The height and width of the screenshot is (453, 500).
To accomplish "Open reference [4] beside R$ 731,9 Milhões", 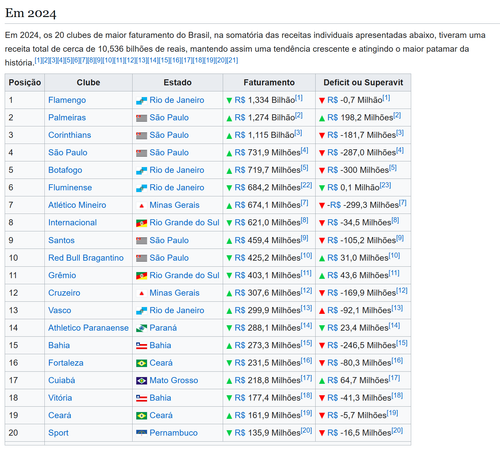I will click(x=304, y=150).
